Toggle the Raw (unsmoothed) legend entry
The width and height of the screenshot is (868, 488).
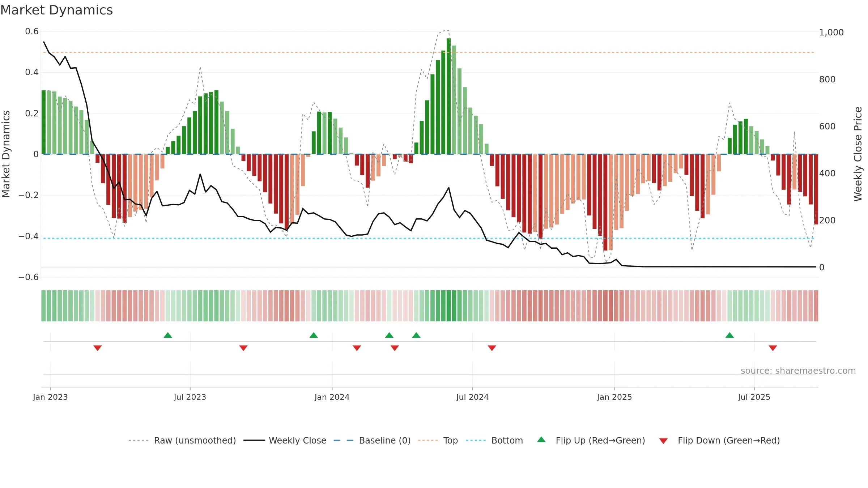pyautogui.click(x=182, y=440)
